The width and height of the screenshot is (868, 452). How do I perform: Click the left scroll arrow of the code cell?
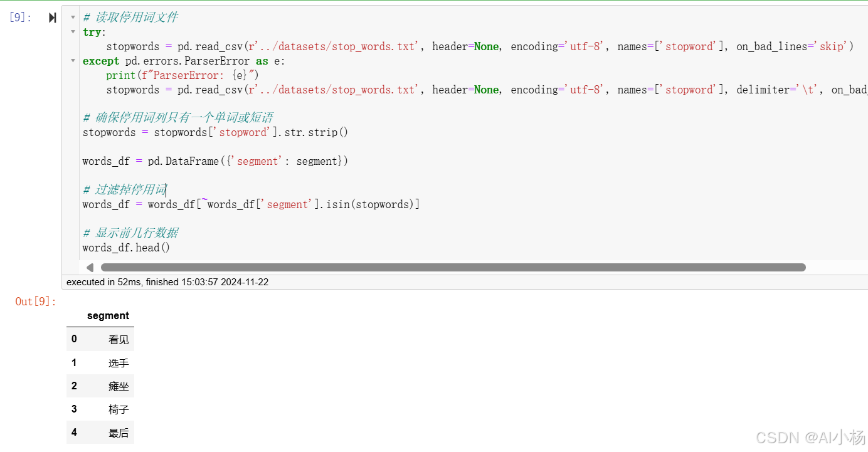pos(90,267)
